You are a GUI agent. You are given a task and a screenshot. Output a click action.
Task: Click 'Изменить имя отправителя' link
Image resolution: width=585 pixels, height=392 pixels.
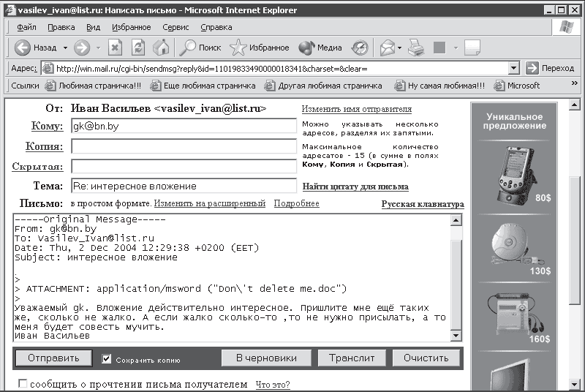point(356,109)
